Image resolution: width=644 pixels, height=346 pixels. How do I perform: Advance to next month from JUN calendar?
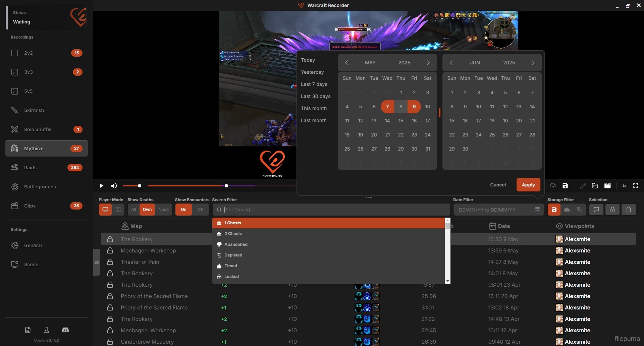533,63
